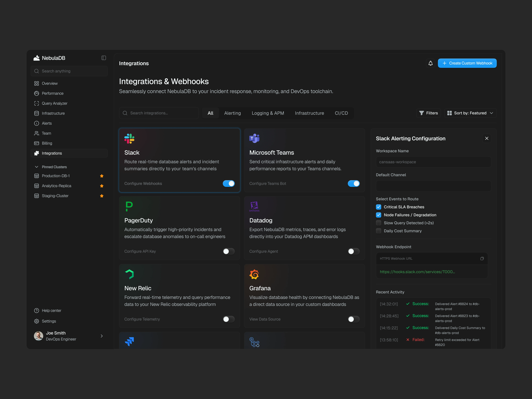Click the Create Custom Webhook button
Viewport: 532px width, 399px height.
coord(467,63)
